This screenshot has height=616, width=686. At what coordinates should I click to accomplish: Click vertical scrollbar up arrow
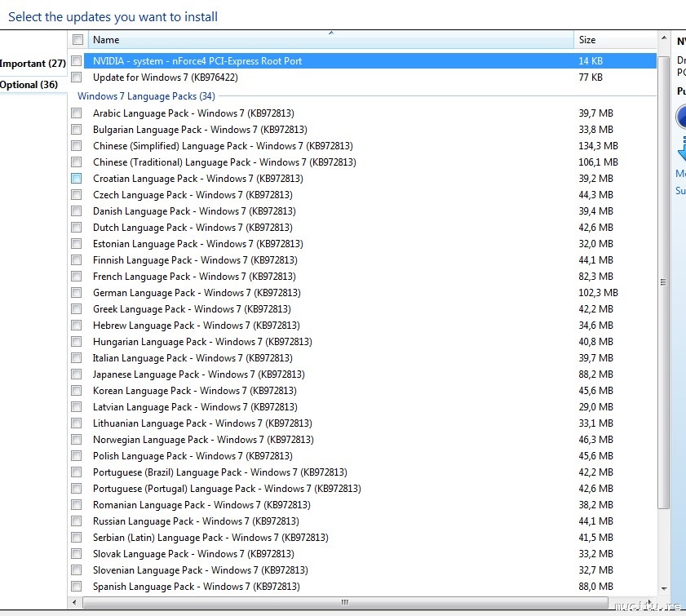[x=664, y=38]
